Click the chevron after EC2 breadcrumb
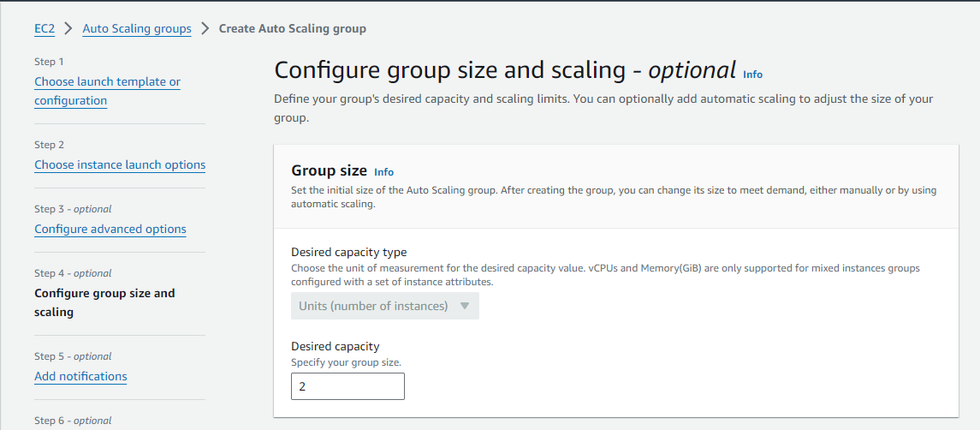Image resolution: width=980 pixels, height=430 pixels. pyautogui.click(x=68, y=28)
